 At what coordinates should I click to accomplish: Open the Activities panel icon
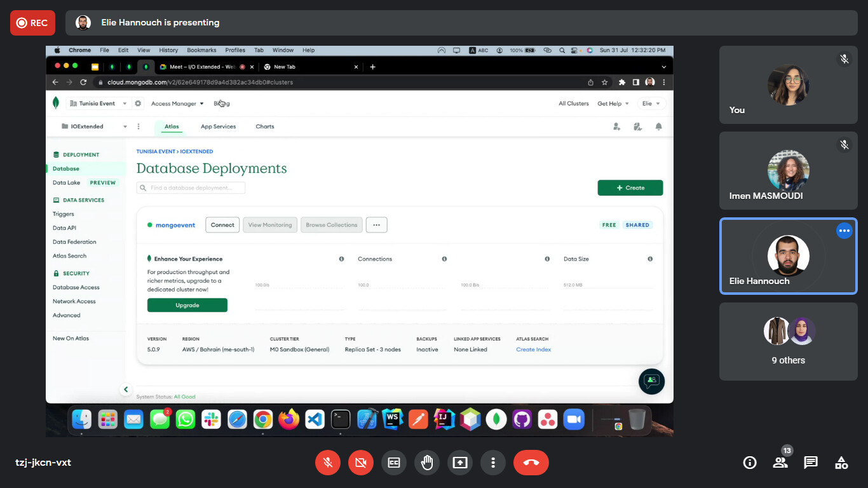(x=841, y=463)
